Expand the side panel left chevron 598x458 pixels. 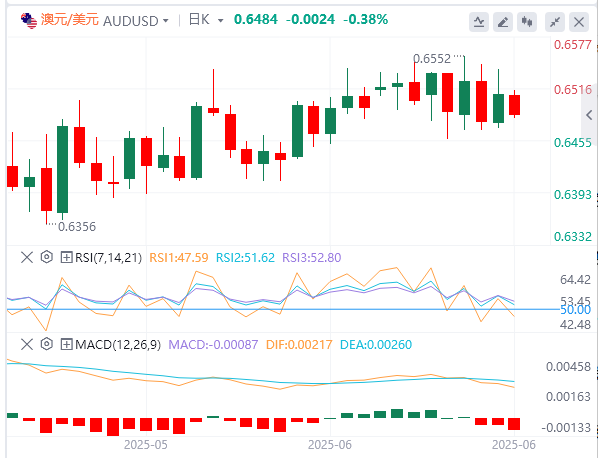click(x=589, y=115)
